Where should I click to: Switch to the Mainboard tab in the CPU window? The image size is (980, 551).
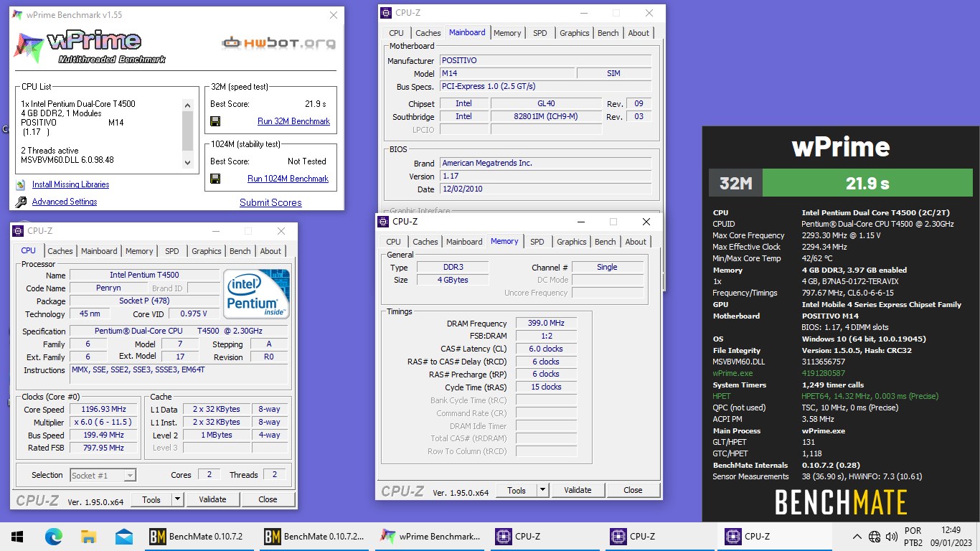tap(99, 251)
